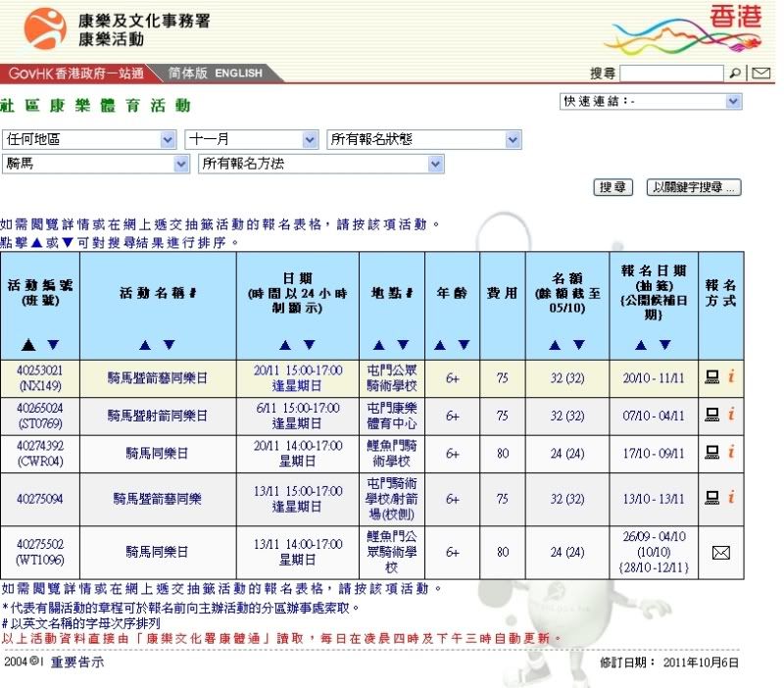This screenshot has height=688, width=784.
Task: Click the header search text field
Action: pos(671,74)
